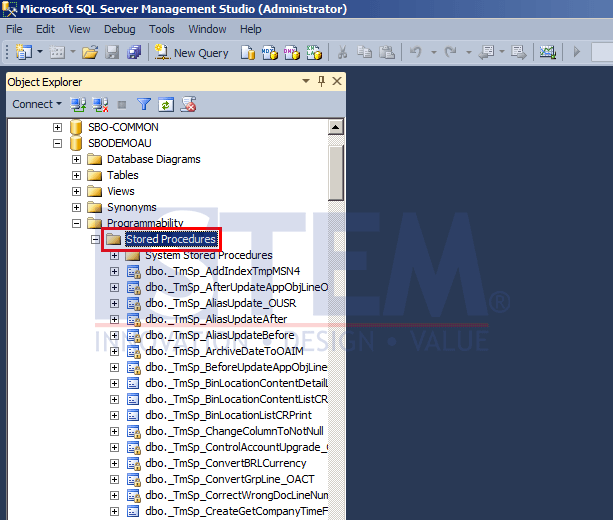
Task: Collapse the SBODEMOAU database node
Action: pos(57,143)
